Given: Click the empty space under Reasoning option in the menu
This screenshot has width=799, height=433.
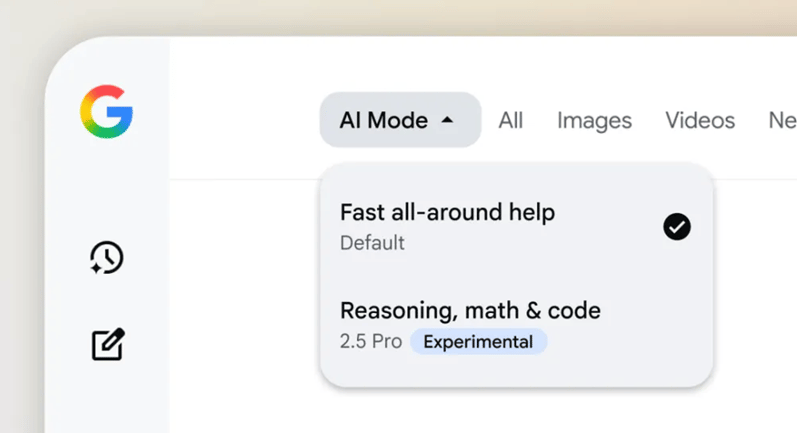Looking at the screenshot, I should [x=516, y=372].
